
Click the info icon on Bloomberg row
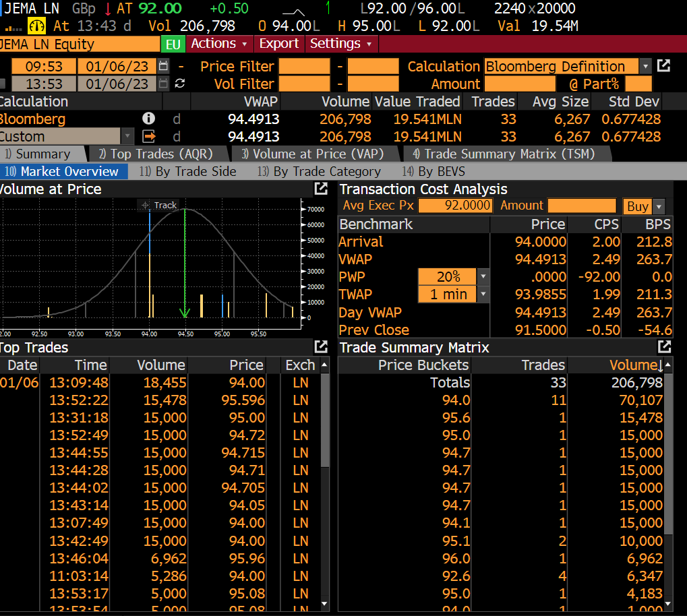pyautogui.click(x=148, y=119)
